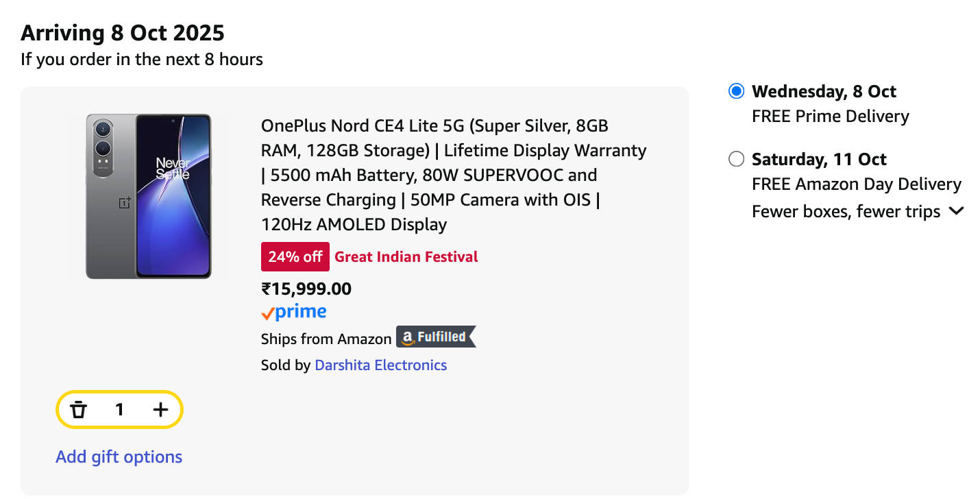This screenshot has height=499, width=980.
Task: Click the trash icon to remove the item
Action: (79, 410)
